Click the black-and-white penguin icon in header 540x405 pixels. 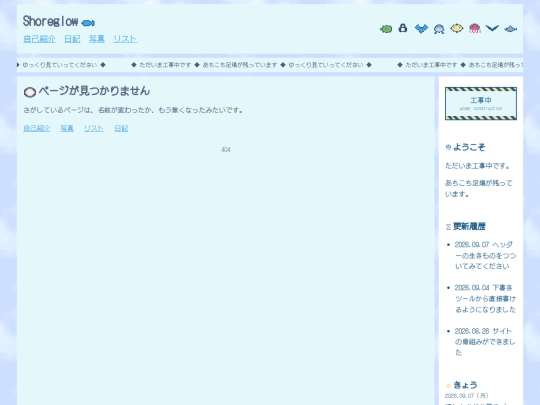coord(403,28)
